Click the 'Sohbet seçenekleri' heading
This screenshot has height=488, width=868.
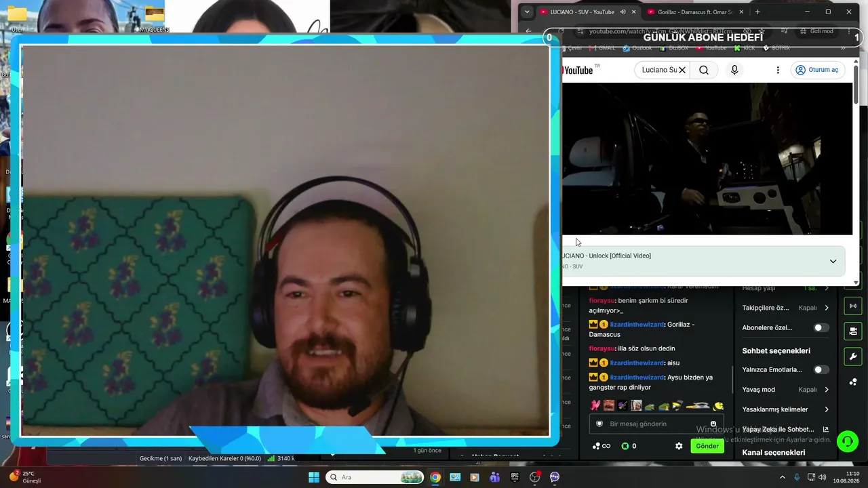(x=776, y=351)
